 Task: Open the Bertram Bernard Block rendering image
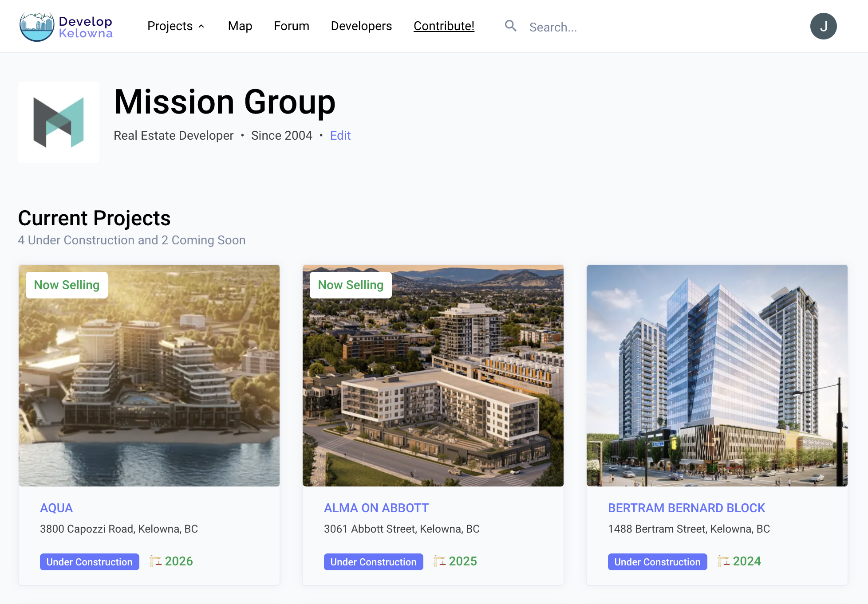(x=717, y=376)
